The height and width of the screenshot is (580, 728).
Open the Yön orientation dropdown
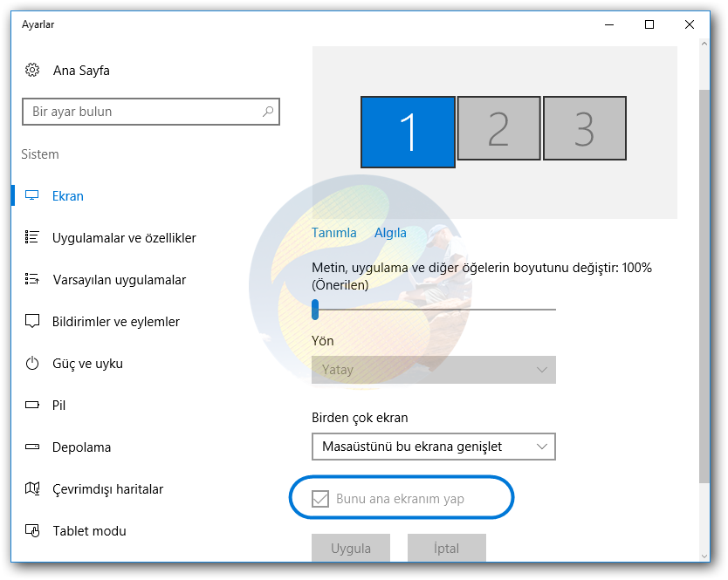434,370
